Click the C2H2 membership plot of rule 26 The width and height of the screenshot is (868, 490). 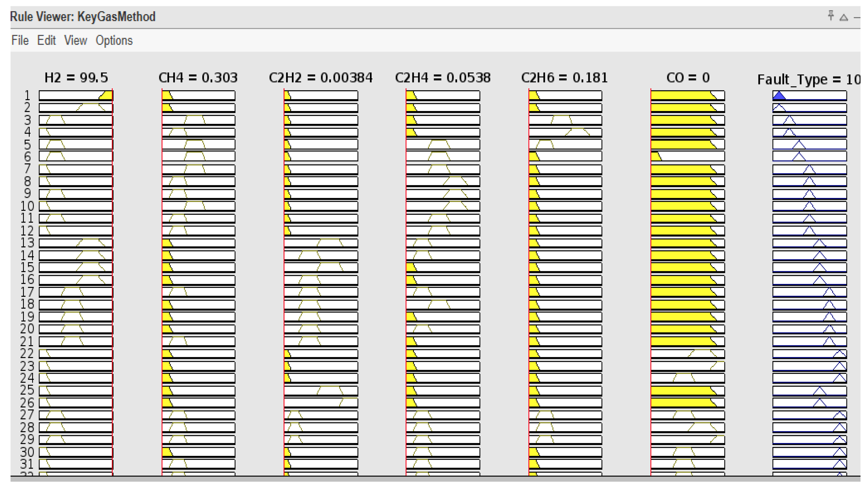321,403
